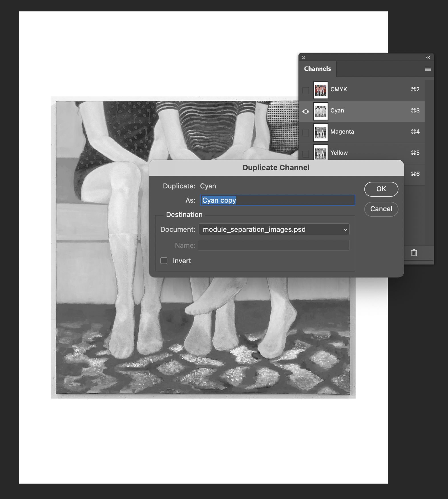Select the CMYK channel row label

(339, 89)
